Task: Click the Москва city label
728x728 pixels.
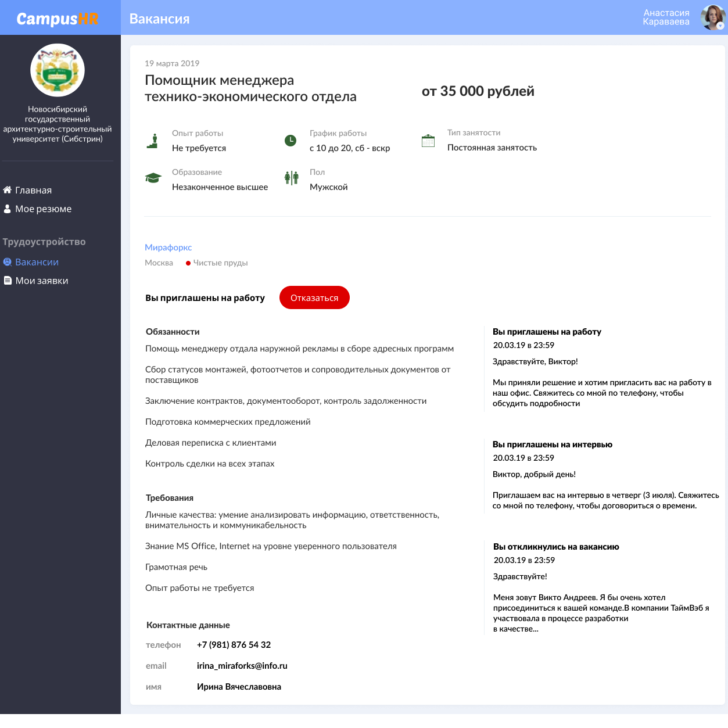Action: 159,263
